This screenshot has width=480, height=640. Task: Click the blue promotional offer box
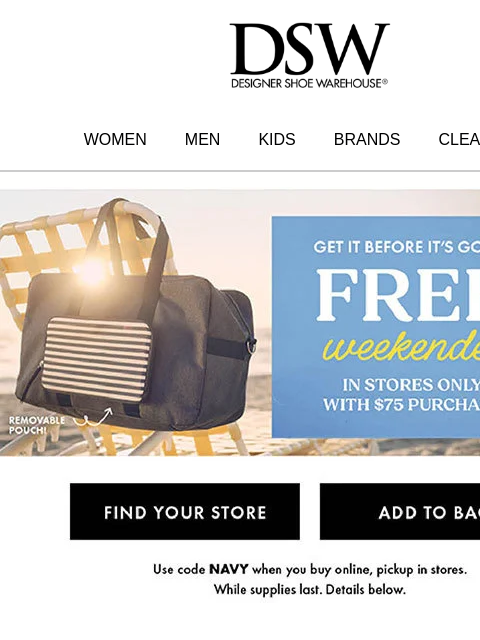click(x=376, y=327)
